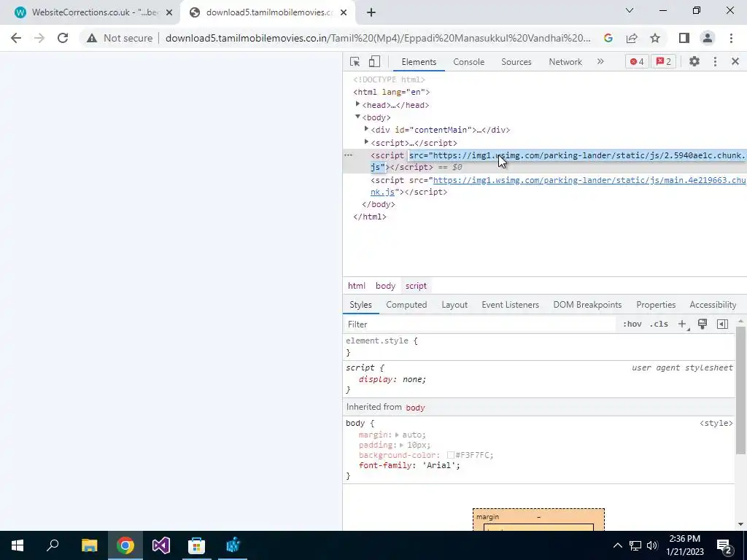Click the styles pane scrollbar
747x560 pixels.
tap(740, 391)
